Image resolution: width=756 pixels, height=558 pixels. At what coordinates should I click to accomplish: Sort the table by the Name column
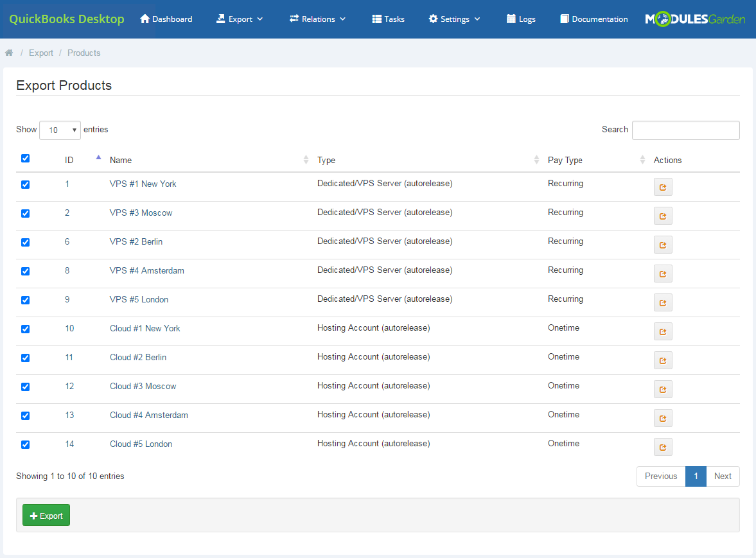point(121,160)
